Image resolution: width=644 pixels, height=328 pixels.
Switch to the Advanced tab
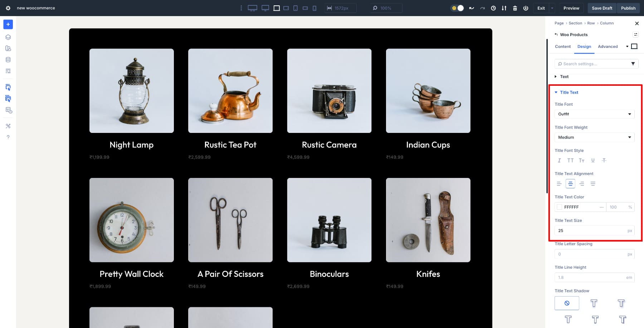[608, 46]
